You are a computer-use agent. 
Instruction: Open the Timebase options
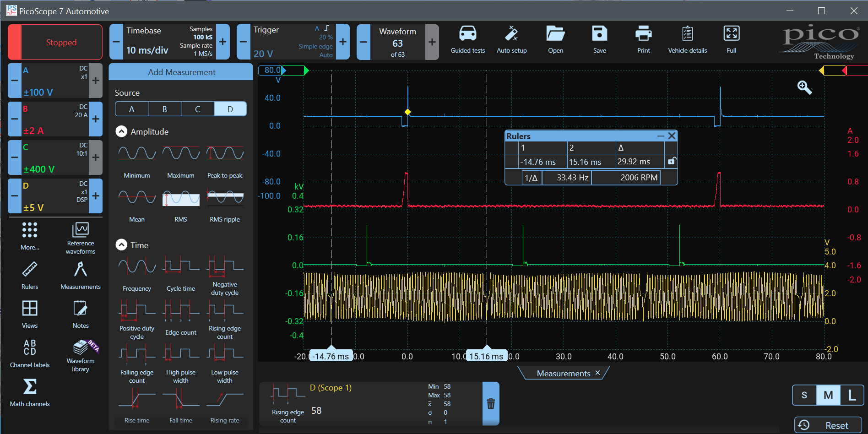point(169,42)
